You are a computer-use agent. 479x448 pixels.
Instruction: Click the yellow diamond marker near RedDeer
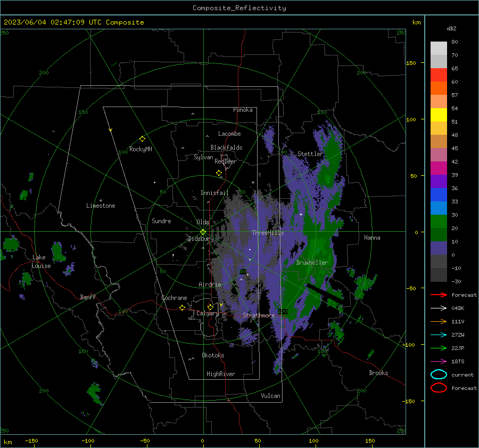tap(219, 173)
